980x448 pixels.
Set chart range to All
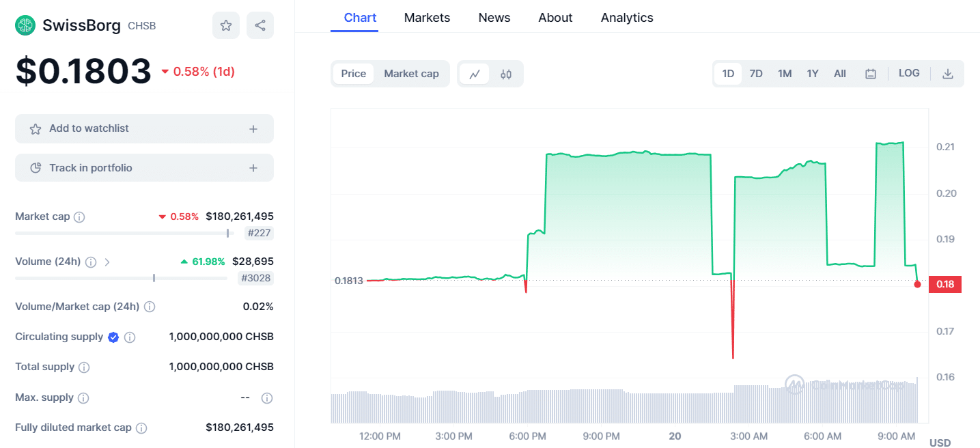(x=840, y=74)
